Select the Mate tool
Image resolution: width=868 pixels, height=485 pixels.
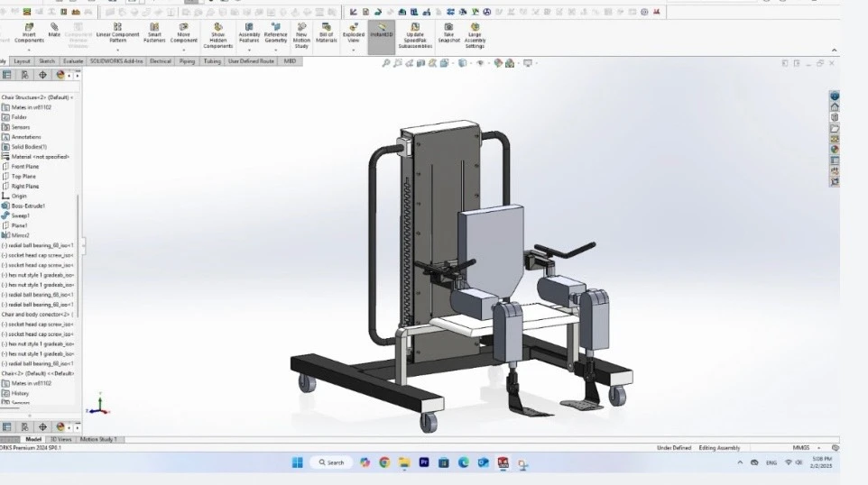pos(54,30)
